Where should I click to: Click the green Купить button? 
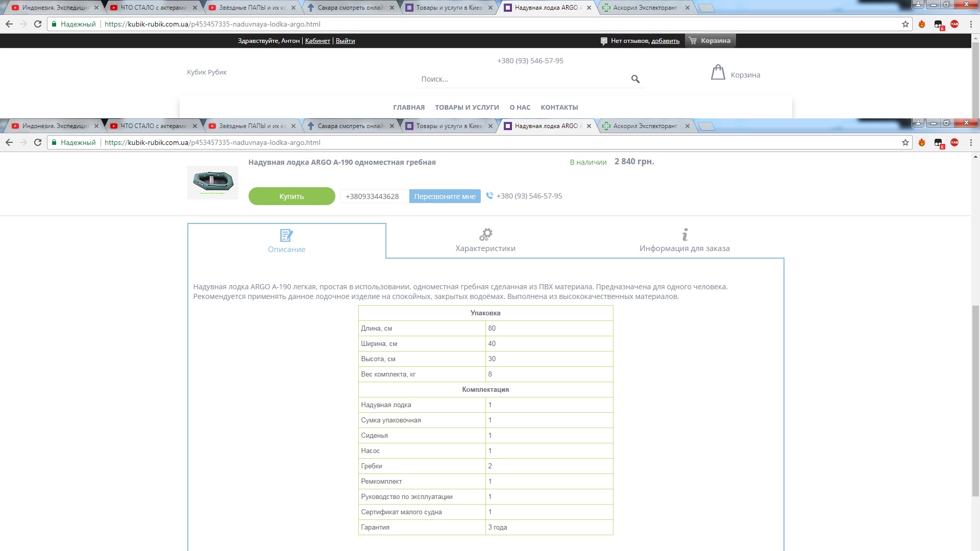(x=291, y=196)
